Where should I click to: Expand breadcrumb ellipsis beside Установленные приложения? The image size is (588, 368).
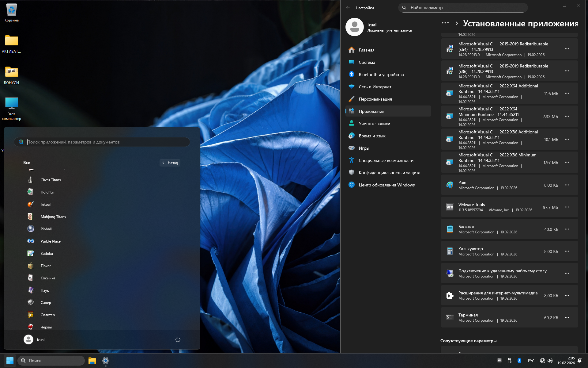click(x=445, y=23)
